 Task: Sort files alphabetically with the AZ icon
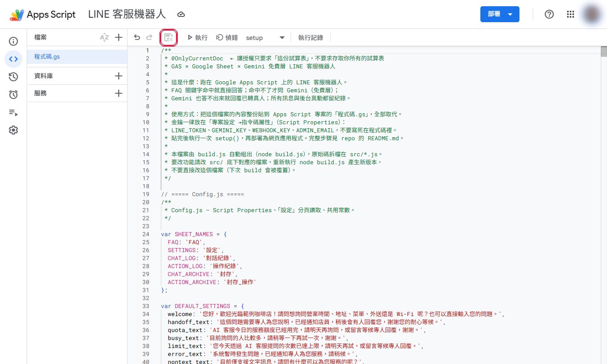(x=104, y=38)
